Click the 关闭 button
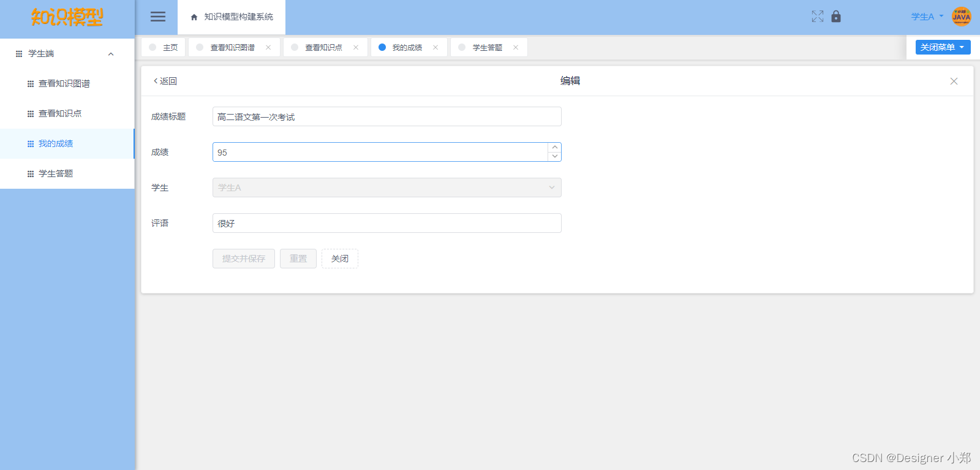Viewport: 980px width, 470px height. pyautogui.click(x=340, y=259)
